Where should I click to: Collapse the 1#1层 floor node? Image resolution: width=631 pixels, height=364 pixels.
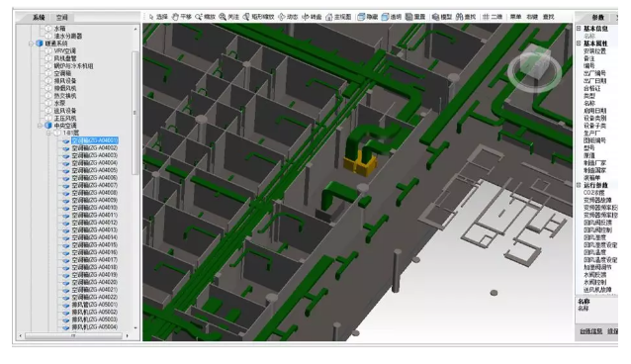pyautogui.click(x=48, y=134)
